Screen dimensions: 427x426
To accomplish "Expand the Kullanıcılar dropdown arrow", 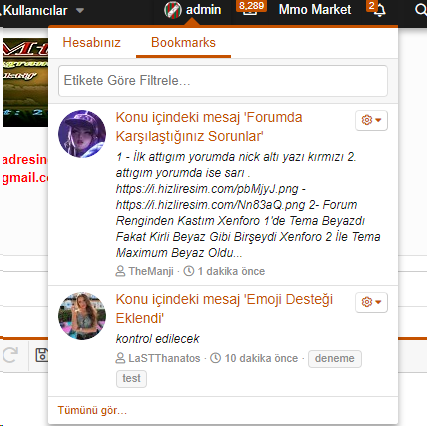I will (80, 10).
